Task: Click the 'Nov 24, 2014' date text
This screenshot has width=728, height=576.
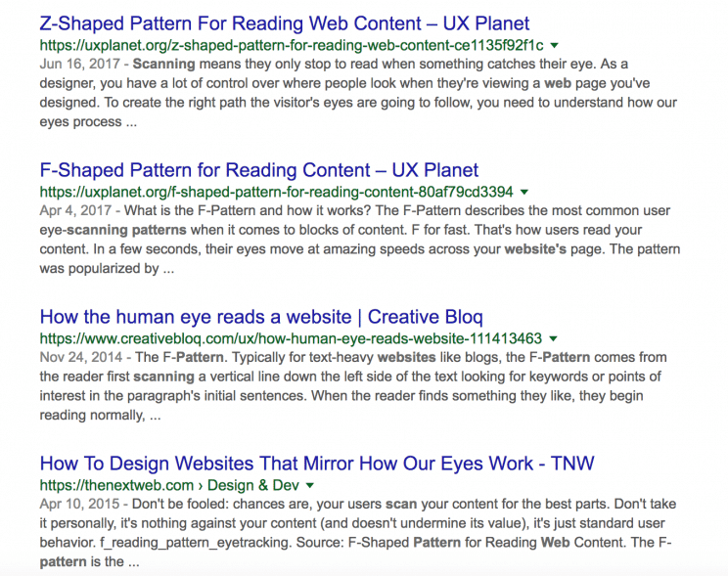Action: click(81, 357)
